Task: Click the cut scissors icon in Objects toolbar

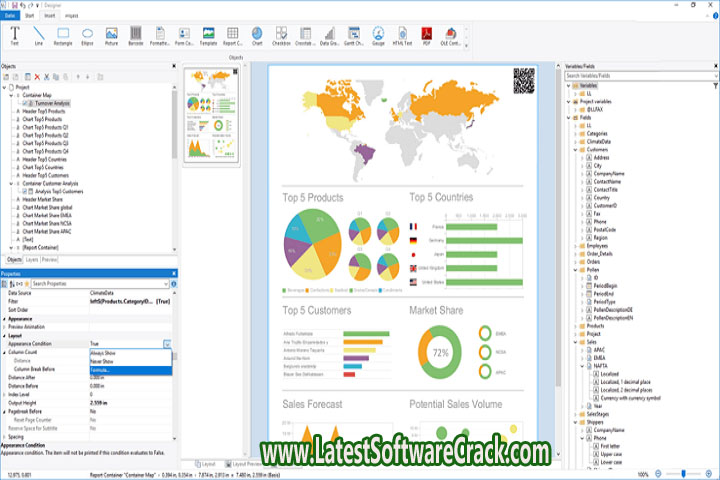Action: click(46, 77)
